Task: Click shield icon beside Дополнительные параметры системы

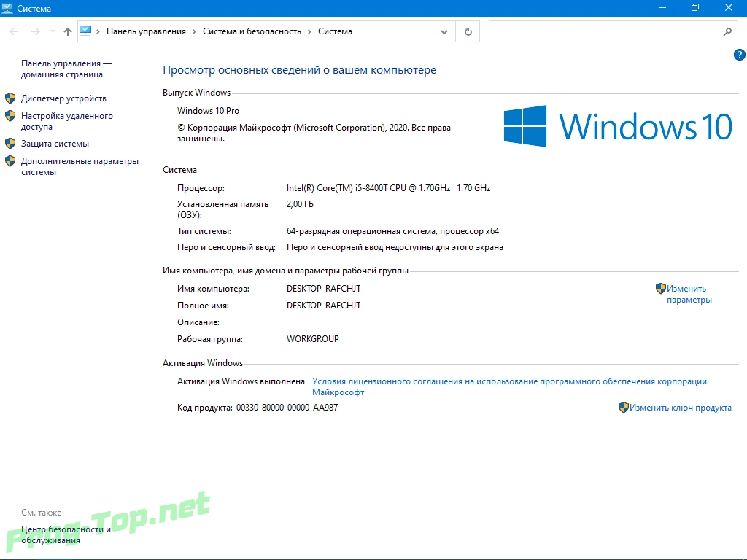Action: click(10, 161)
